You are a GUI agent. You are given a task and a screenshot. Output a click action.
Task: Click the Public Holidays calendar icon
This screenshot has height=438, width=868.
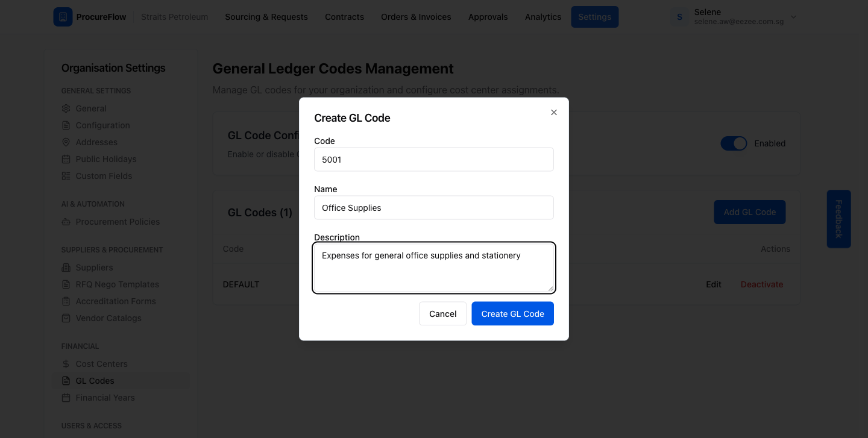66,159
